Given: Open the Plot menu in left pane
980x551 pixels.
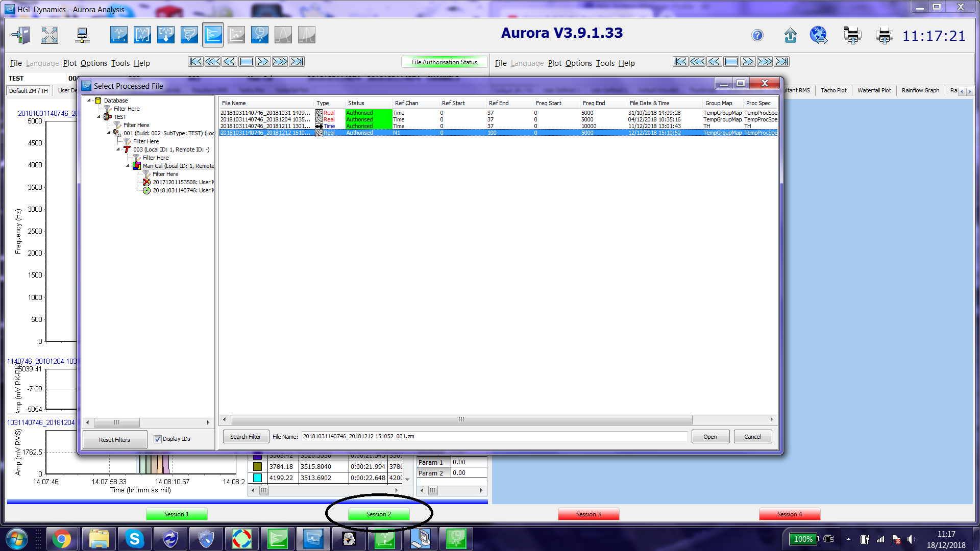Looking at the screenshot, I should [x=69, y=63].
